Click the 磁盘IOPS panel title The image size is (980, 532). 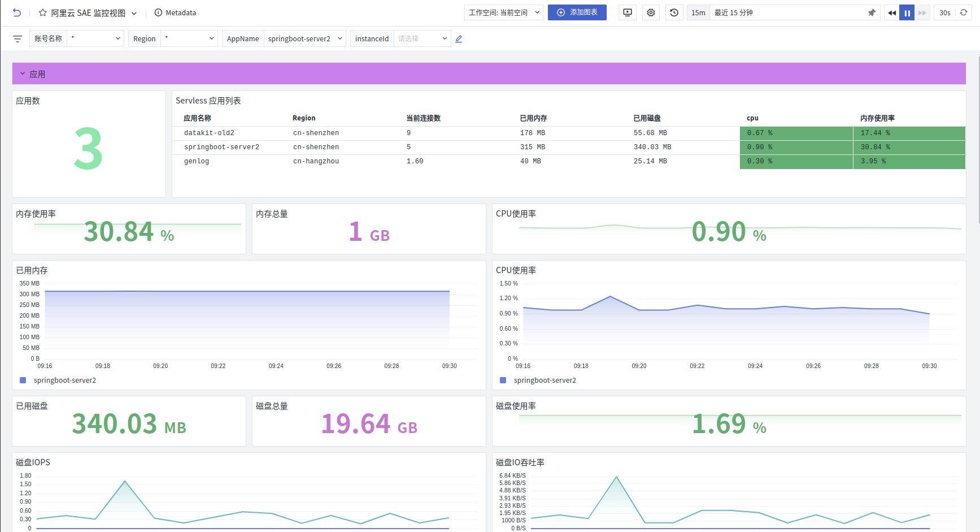[x=33, y=462]
